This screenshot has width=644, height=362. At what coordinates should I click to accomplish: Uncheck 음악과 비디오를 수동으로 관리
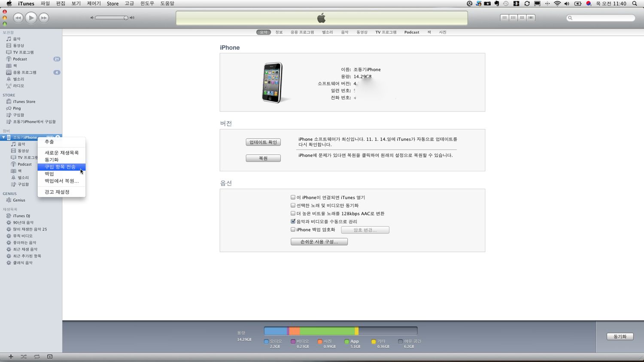[293, 221]
